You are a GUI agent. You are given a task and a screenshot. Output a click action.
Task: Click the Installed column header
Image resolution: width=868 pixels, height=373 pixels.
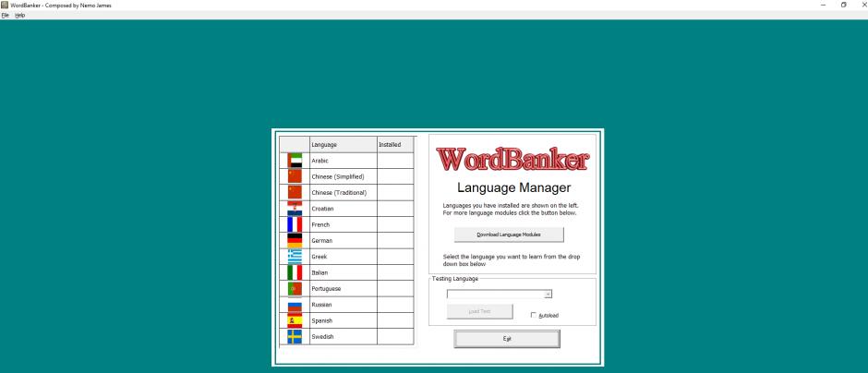(395, 144)
